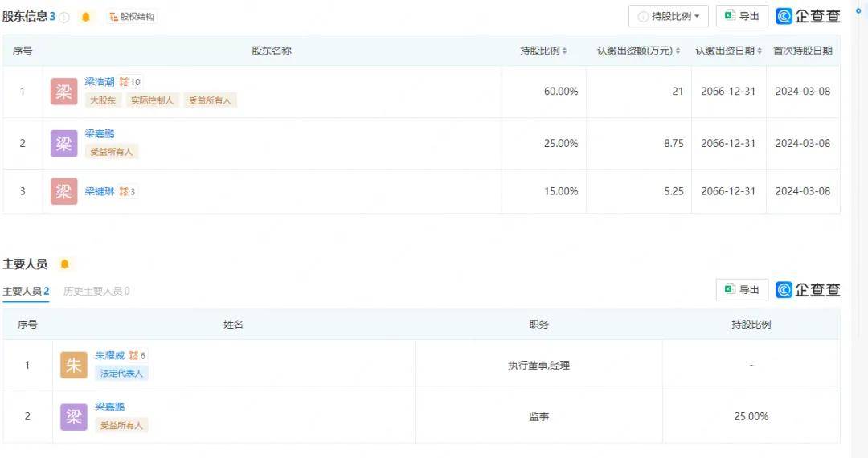Click the 梁 avatar for shareholder 梁键琳
868x458 pixels.
pos(63,191)
